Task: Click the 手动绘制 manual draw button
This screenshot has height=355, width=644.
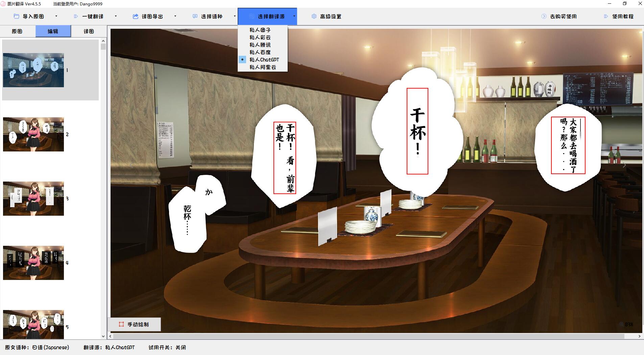Action: (134, 324)
